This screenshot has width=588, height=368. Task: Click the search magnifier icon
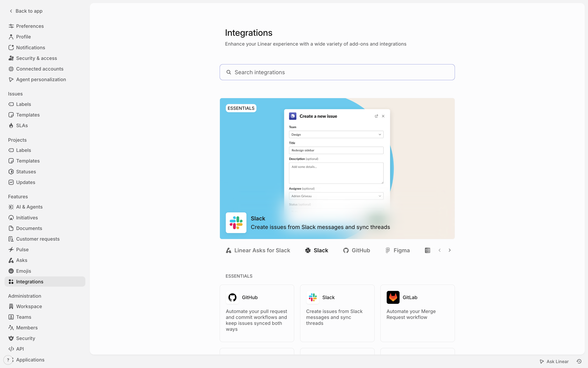point(228,72)
